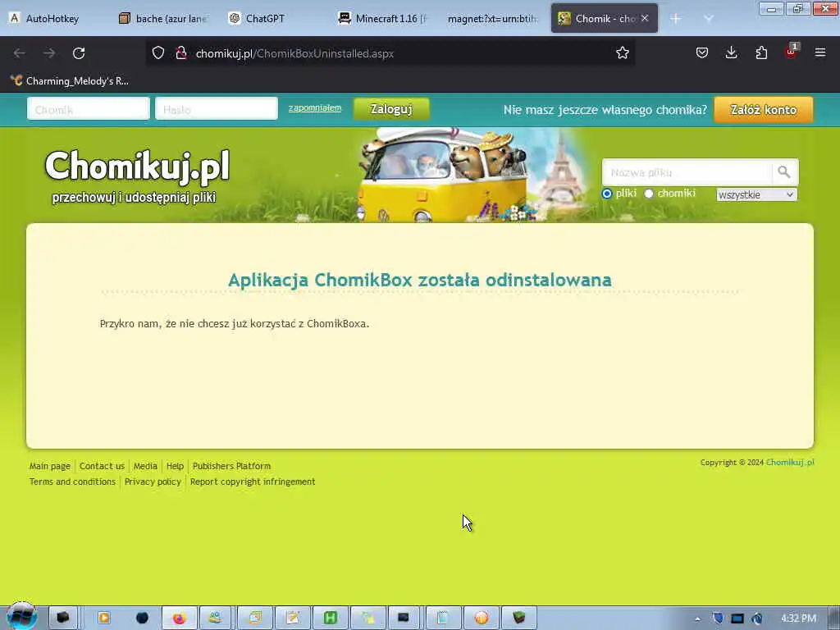The width and height of the screenshot is (840, 630).
Task: Click the browser address bar URL
Action: 294,53
